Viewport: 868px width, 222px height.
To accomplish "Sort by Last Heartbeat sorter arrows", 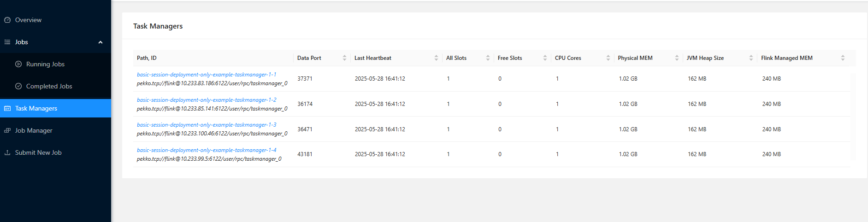I will 436,58.
